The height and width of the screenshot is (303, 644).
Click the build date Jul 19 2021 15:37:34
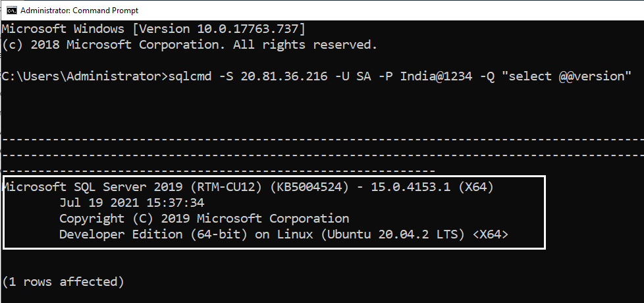coord(132,202)
